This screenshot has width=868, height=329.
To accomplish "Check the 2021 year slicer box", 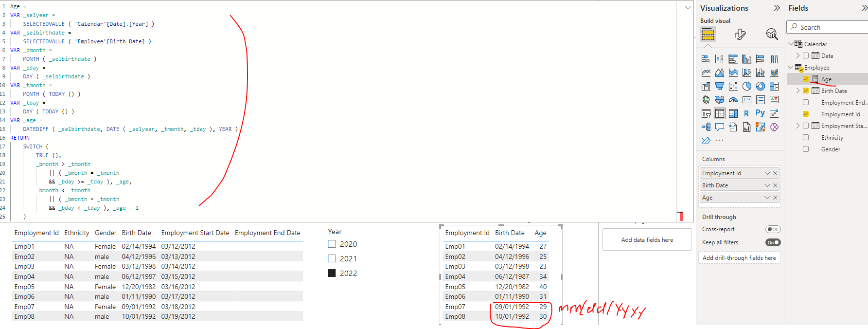I will click(332, 258).
